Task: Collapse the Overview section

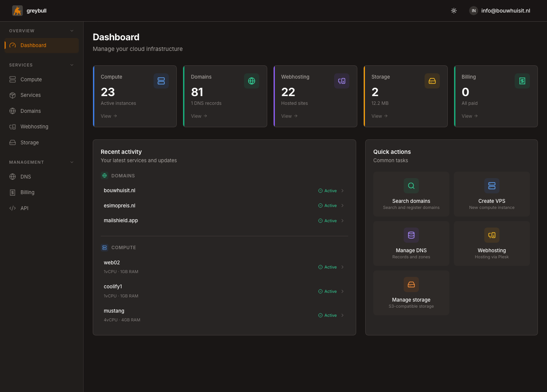Action: [x=72, y=31]
